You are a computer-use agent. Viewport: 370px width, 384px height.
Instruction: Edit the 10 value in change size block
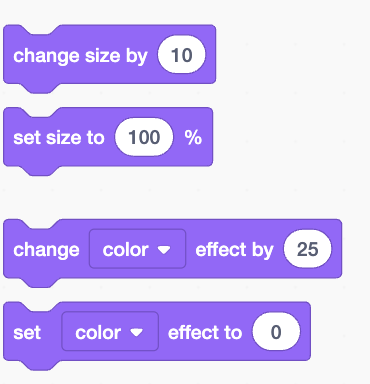click(x=182, y=54)
